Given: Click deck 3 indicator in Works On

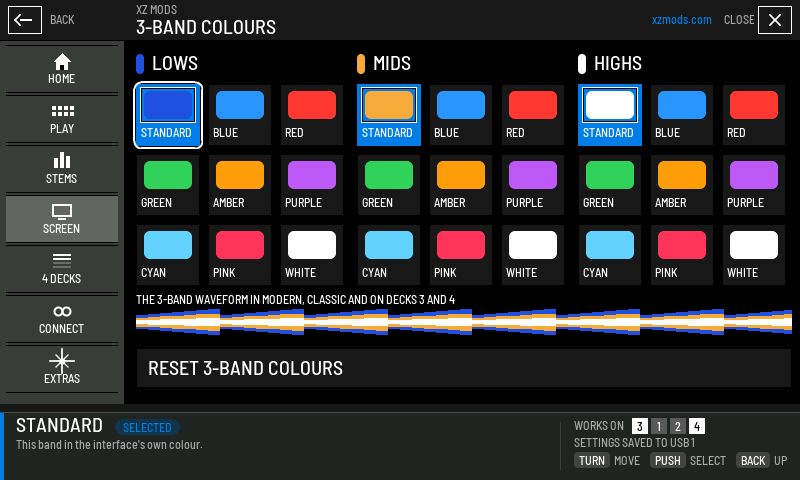Looking at the screenshot, I should tap(640, 426).
